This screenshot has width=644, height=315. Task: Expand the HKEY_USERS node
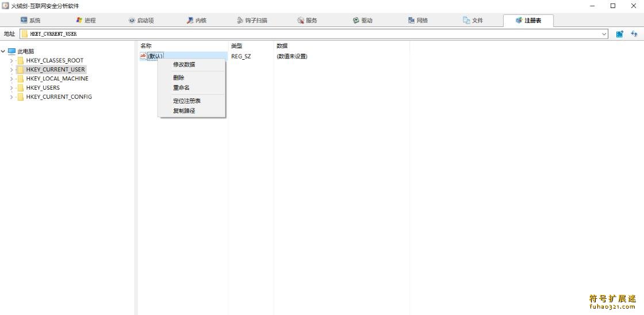(x=11, y=87)
